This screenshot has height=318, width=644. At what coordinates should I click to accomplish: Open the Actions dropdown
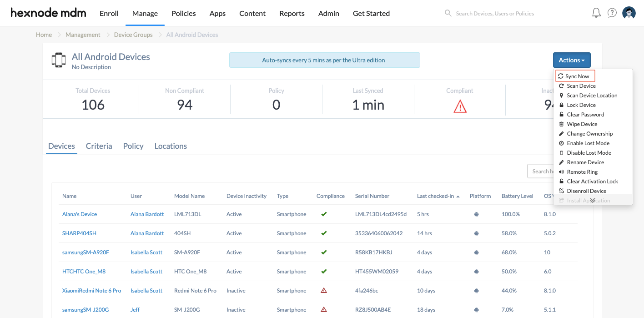(572, 60)
